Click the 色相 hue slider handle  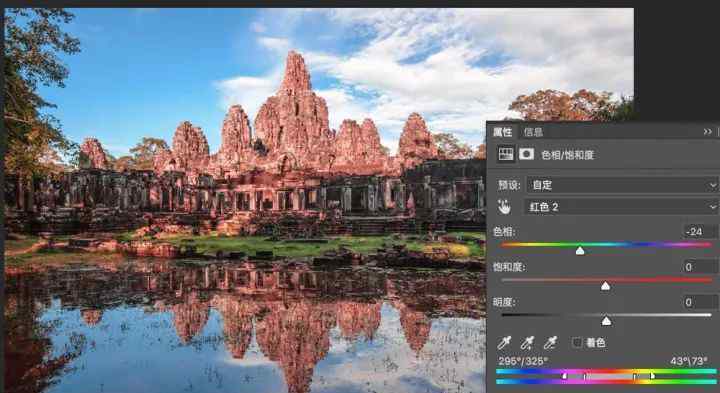[580, 251]
